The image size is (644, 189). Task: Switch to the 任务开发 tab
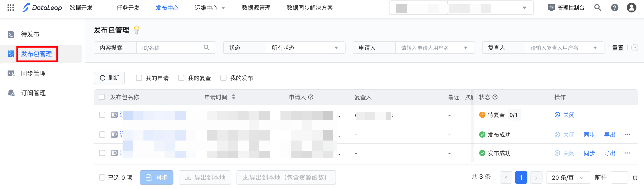tap(128, 8)
